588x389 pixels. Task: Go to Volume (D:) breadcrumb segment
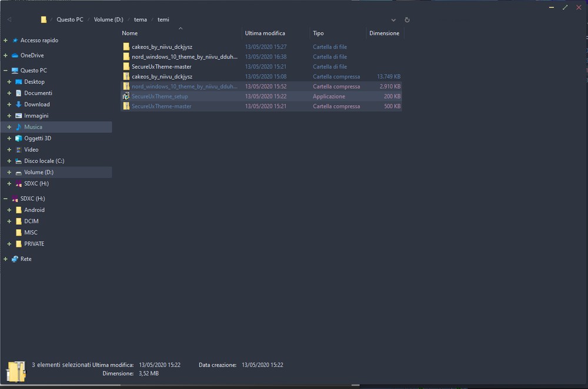108,19
